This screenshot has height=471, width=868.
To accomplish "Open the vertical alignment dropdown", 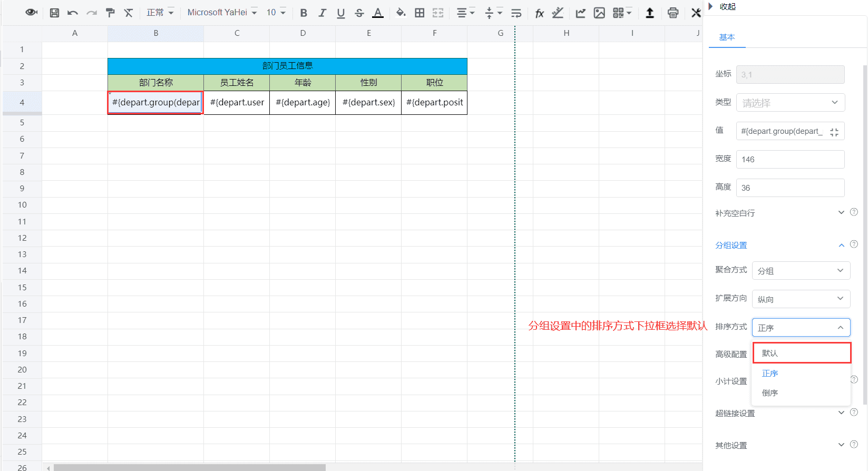I will tap(493, 13).
